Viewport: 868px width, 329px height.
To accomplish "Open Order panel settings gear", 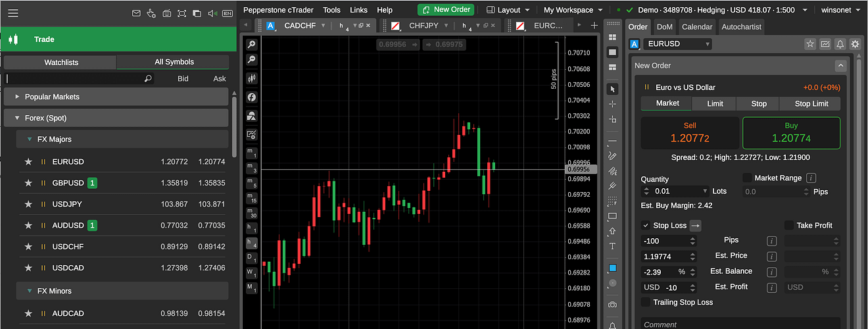I will click(x=855, y=44).
